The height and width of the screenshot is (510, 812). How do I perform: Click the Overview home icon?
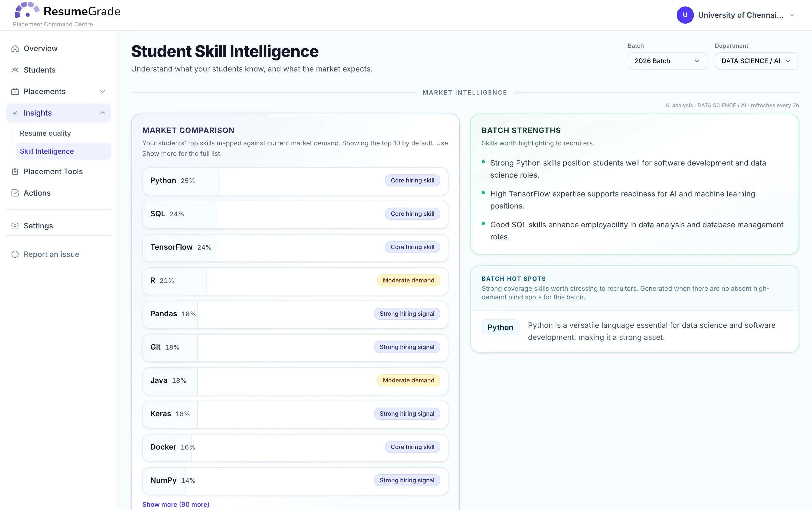15,49
